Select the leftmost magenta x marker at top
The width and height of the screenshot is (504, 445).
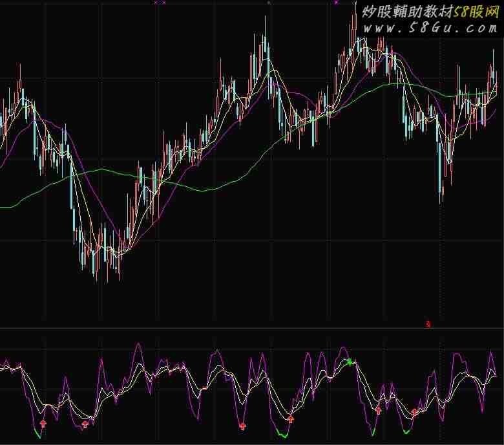coord(155,3)
